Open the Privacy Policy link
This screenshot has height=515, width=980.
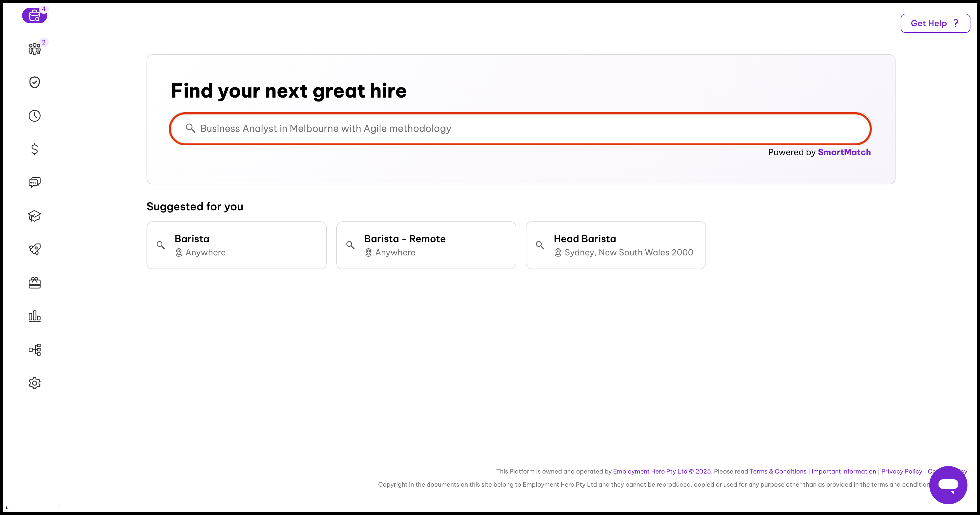tap(901, 471)
